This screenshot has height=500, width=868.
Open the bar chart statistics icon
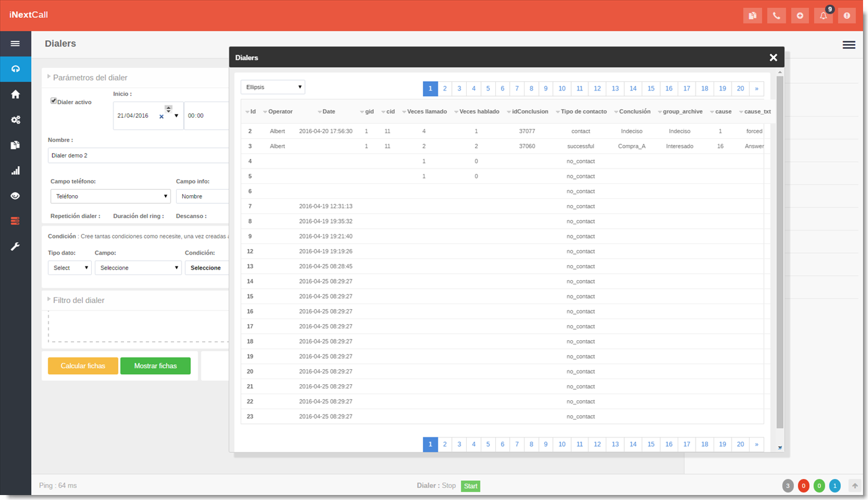15,170
